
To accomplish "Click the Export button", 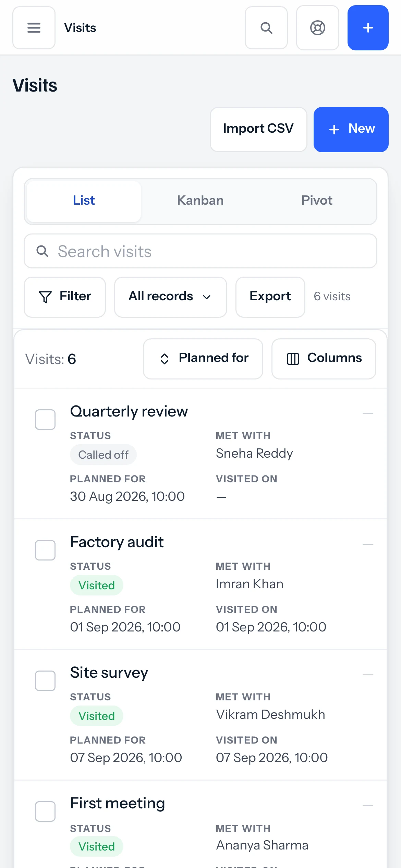I will point(270,297).
